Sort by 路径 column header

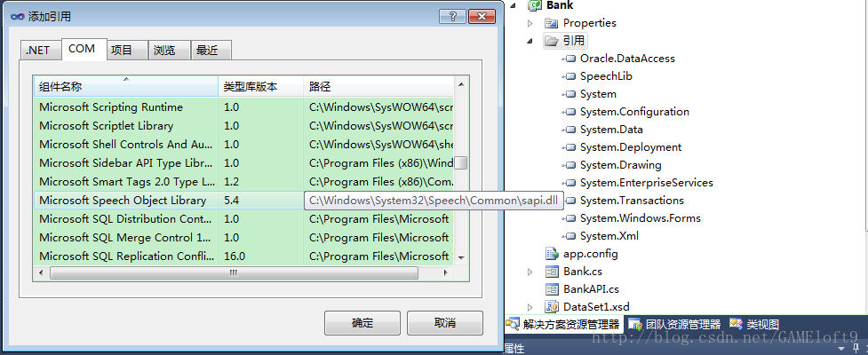tap(378, 87)
